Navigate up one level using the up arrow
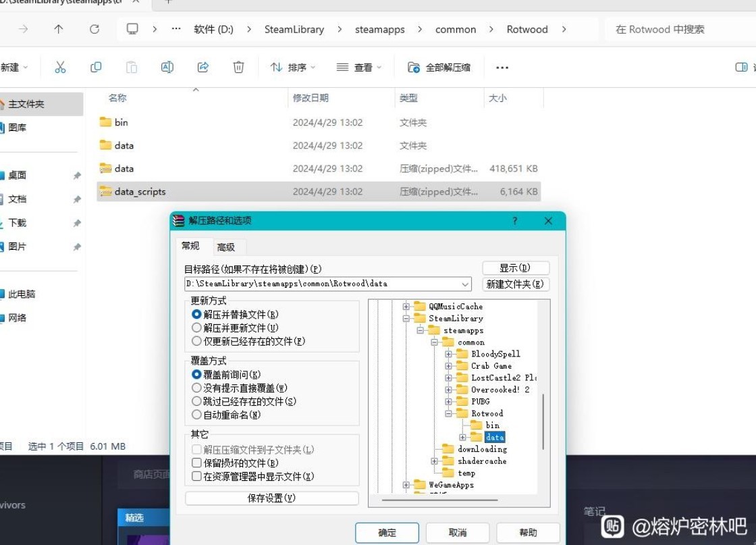756x545 pixels. (x=59, y=29)
